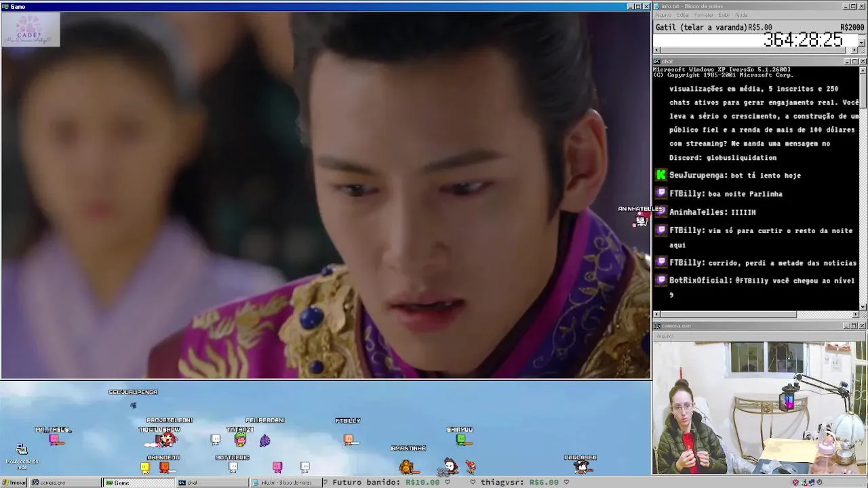Click 'FTBilly: boa noite Parlinha' message

tap(726, 194)
